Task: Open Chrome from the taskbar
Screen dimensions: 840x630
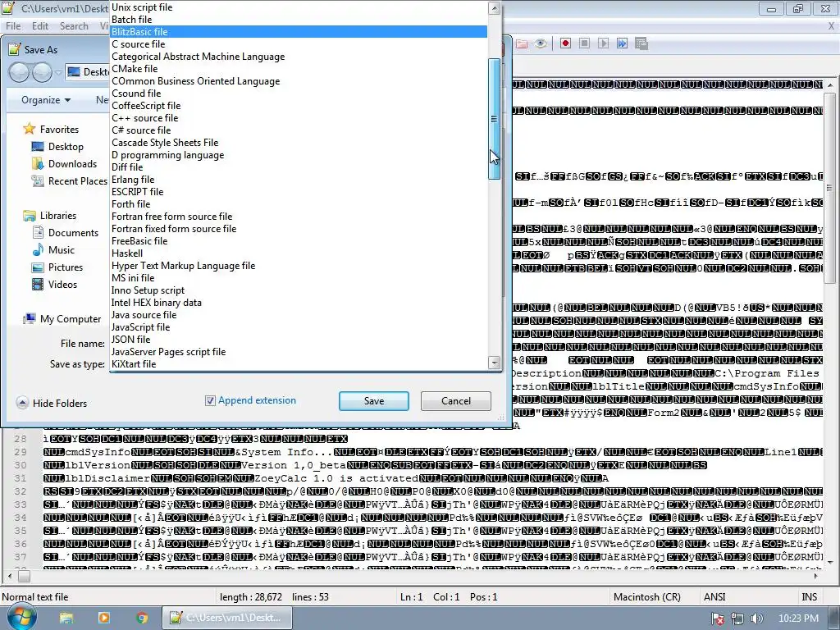Action: coord(141,618)
